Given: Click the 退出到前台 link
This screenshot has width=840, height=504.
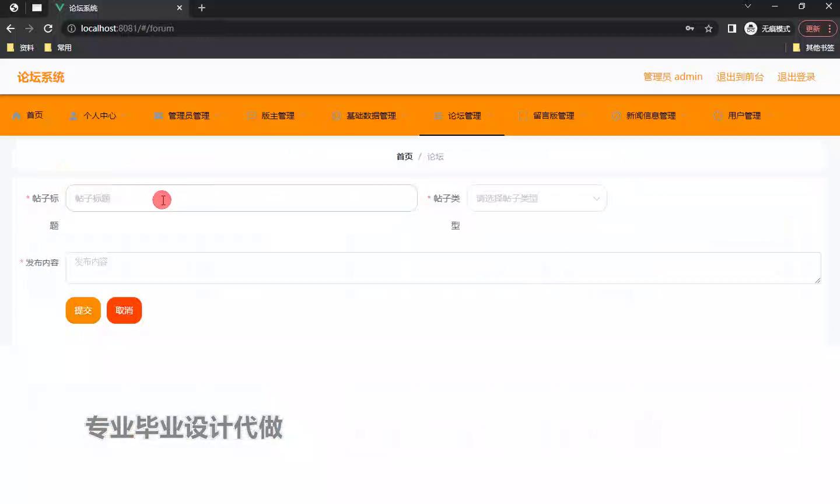Looking at the screenshot, I should pos(740,77).
